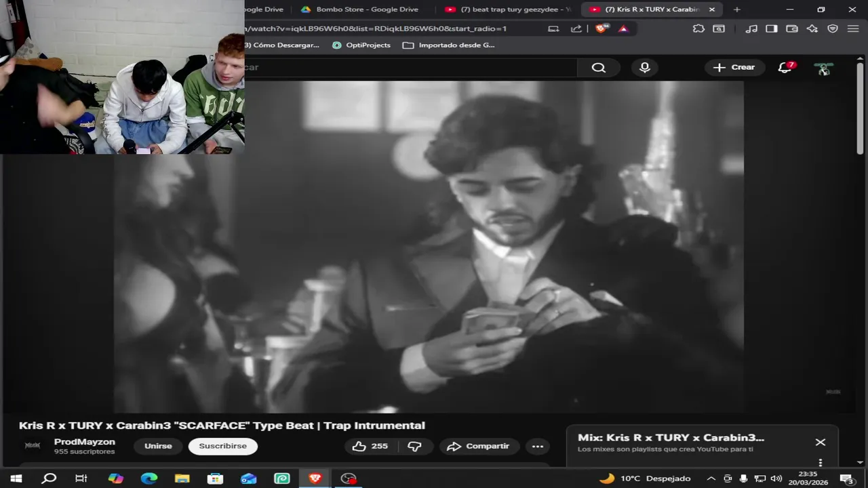Click the install or cast screen icon in address bar
This screenshot has width=868, height=488.
tap(553, 28)
